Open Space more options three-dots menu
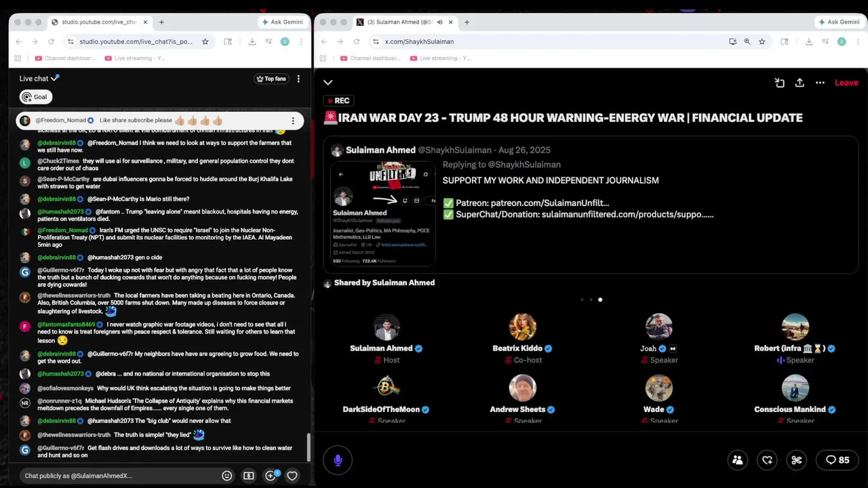868x488 pixels. coord(820,83)
